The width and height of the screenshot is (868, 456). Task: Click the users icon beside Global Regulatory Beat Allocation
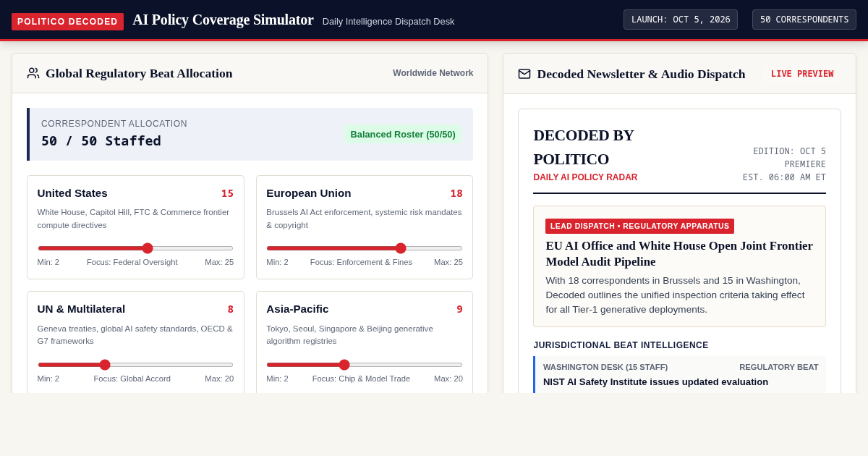click(x=33, y=73)
